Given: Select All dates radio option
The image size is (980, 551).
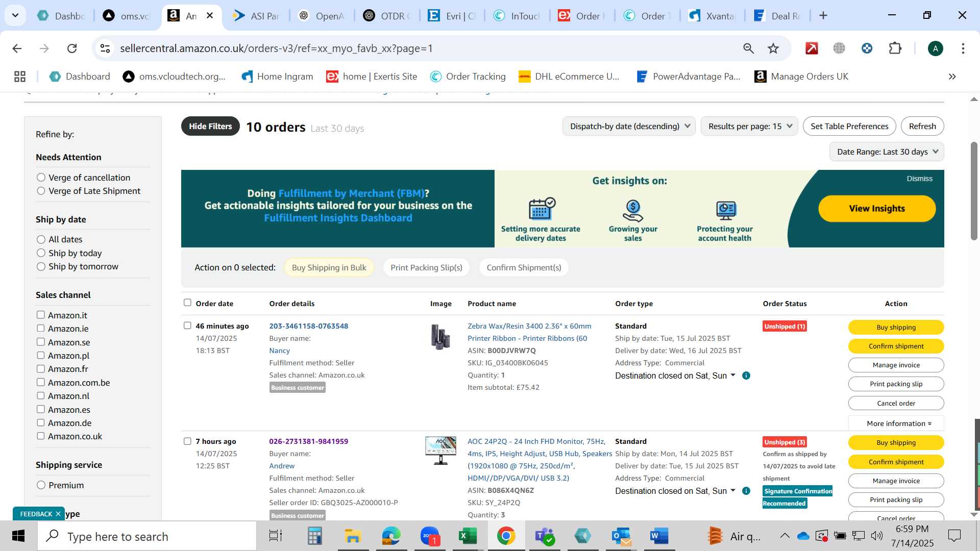Looking at the screenshot, I should coord(41,239).
